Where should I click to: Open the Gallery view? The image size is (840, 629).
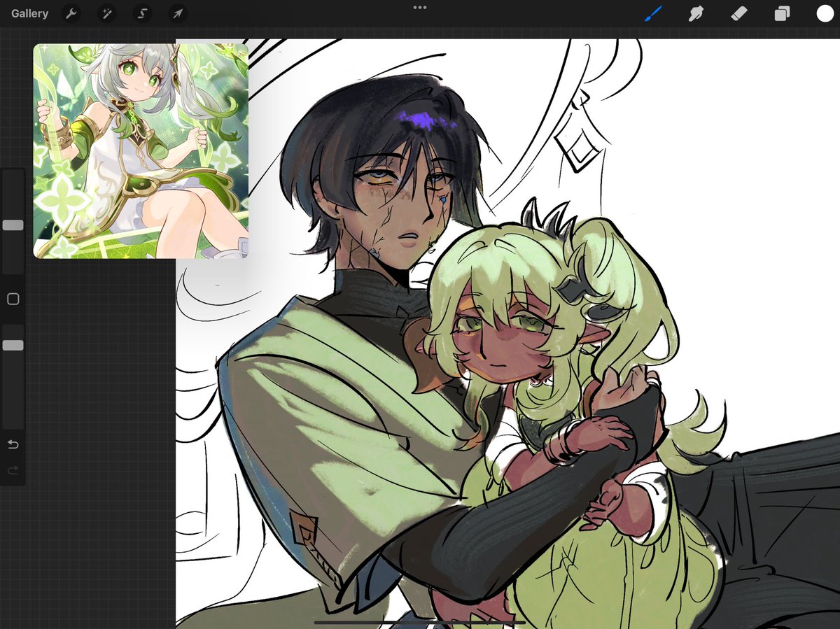pyautogui.click(x=29, y=13)
